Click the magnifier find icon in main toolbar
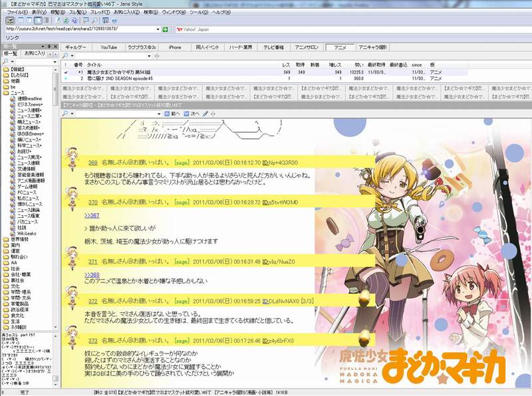Viewport: 532px width, 396px height. pyautogui.click(x=94, y=21)
